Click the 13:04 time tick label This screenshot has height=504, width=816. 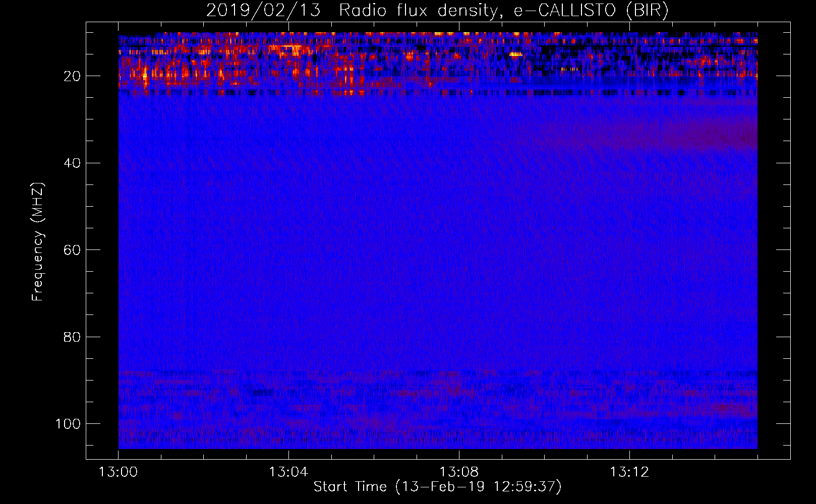click(288, 472)
